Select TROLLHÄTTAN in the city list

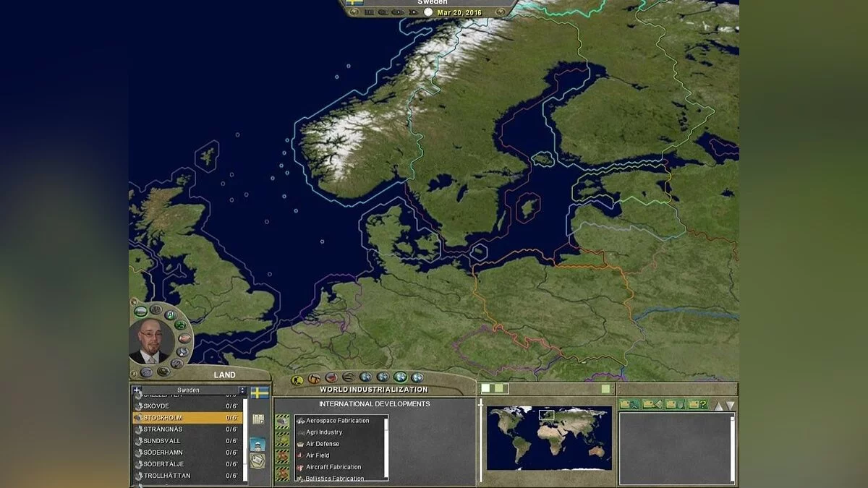point(187,476)
